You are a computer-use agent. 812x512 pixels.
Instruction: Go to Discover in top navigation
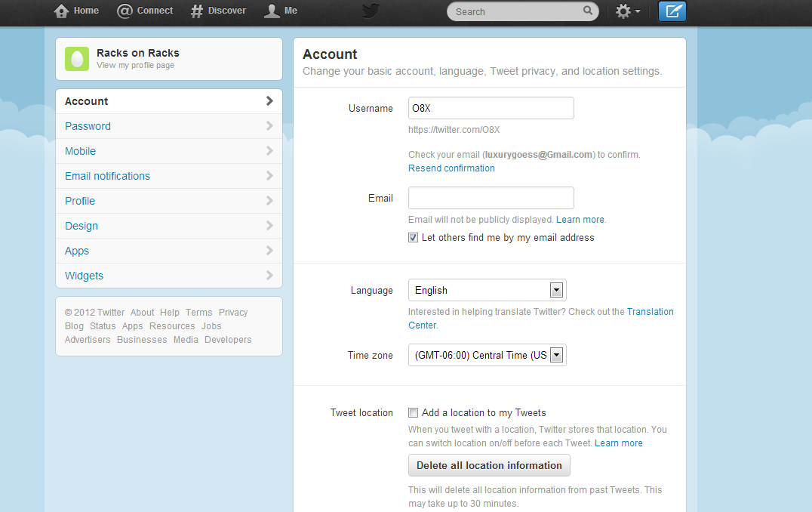tap(218, 11)
